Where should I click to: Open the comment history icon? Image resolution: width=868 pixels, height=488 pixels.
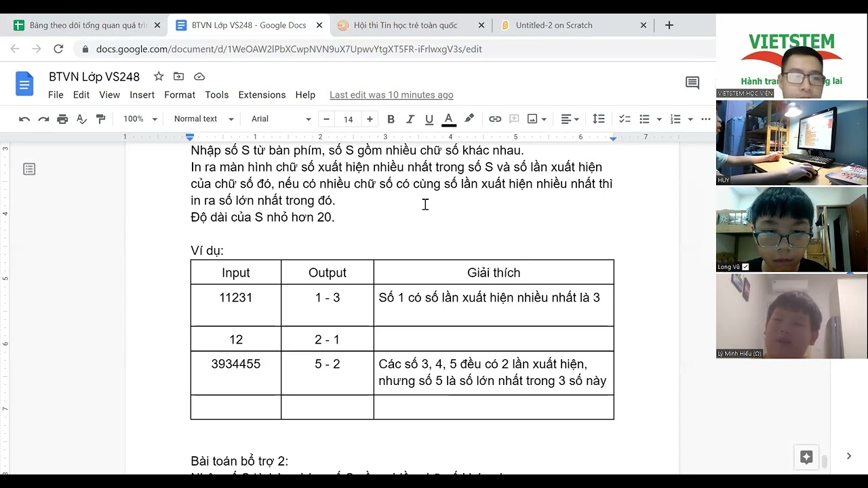(x=692, y=83)
